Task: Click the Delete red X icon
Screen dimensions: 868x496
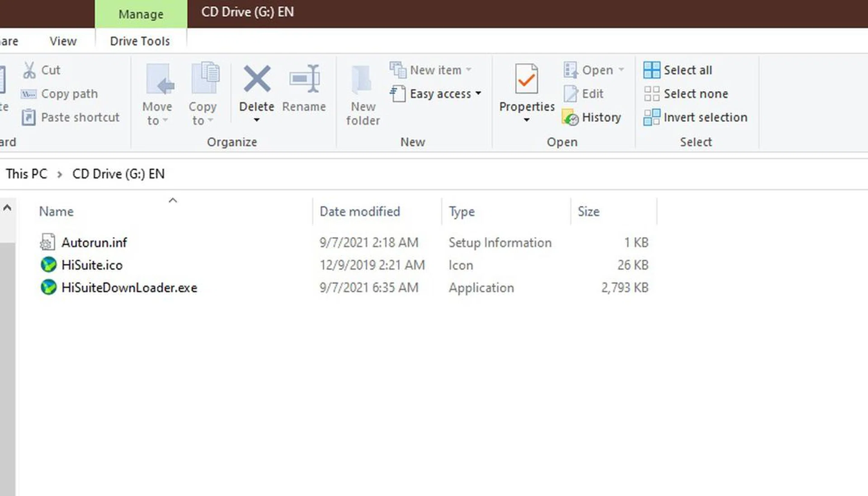Action: (x=257, y=79)
